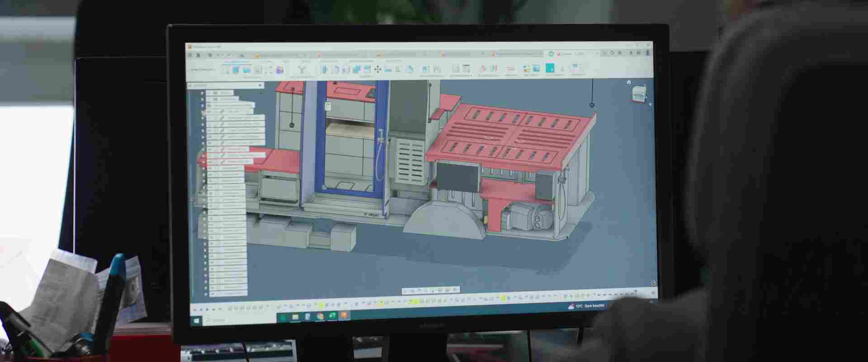This screenshot has height=362, width=868.
Task: Select the Extrude tool in Create group
Action: tap(236, 70)
